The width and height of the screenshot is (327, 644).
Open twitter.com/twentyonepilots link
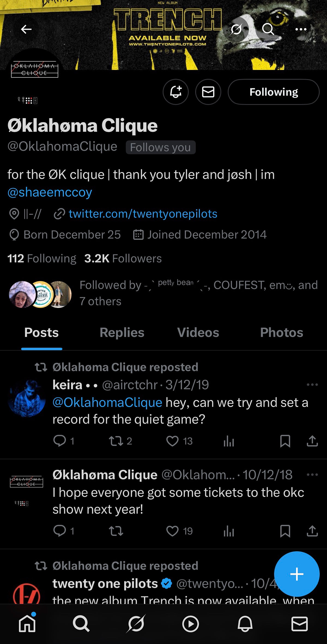coord(143,214)
